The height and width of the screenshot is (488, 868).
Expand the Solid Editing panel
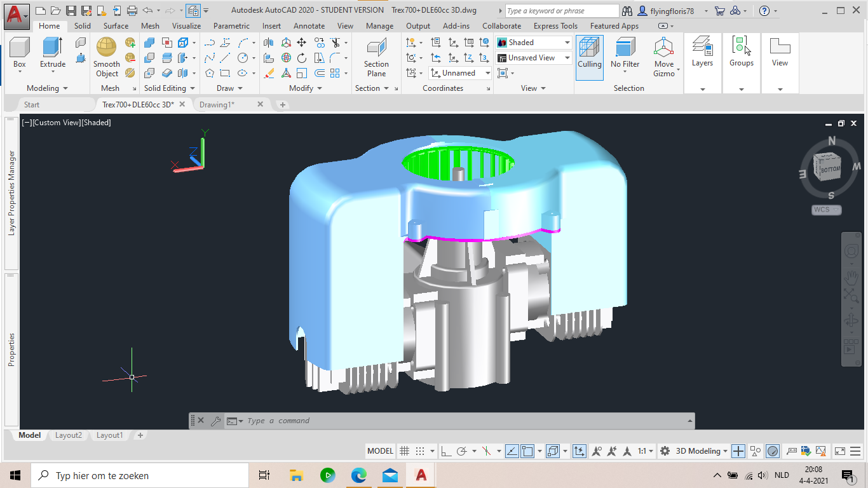point(170,88)
